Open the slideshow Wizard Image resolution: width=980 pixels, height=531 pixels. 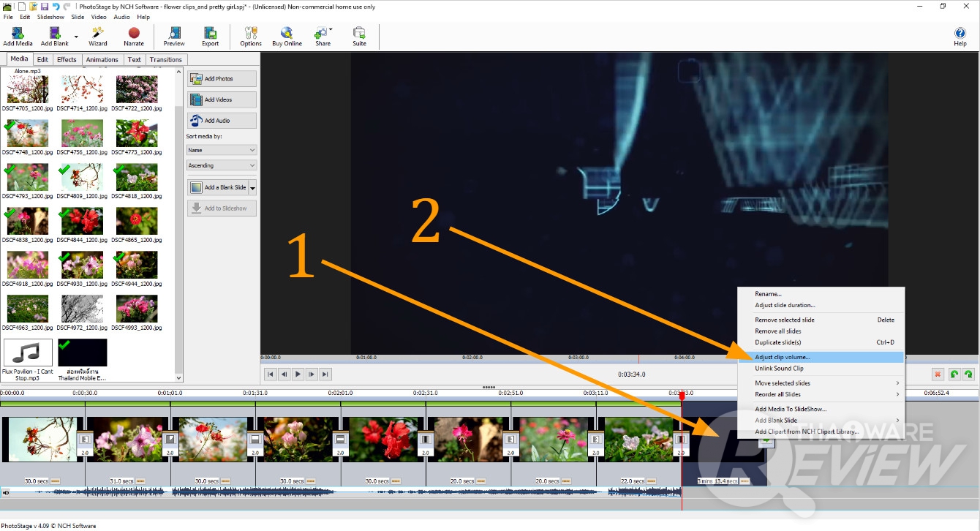(x=98, y=37)
